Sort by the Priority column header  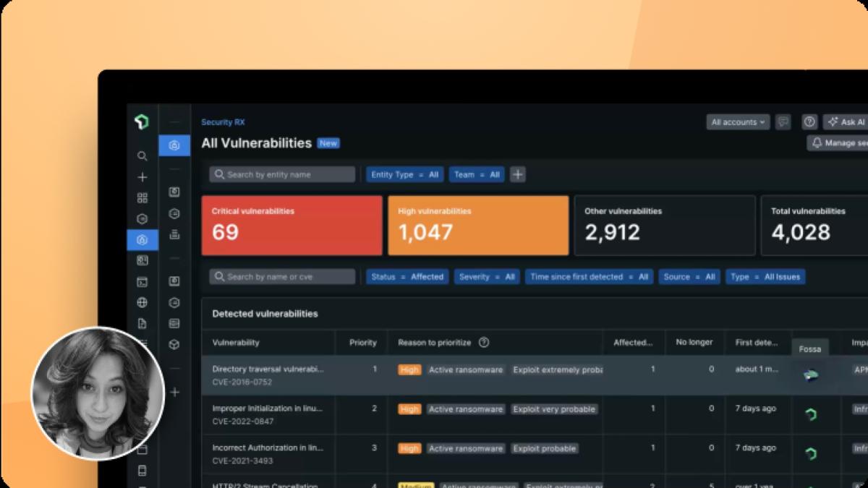(x=363, y=343)
